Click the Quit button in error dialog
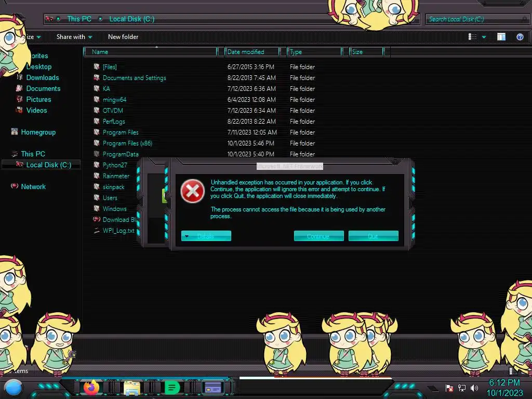Screen dimensions: 532x399 [373, 236]
